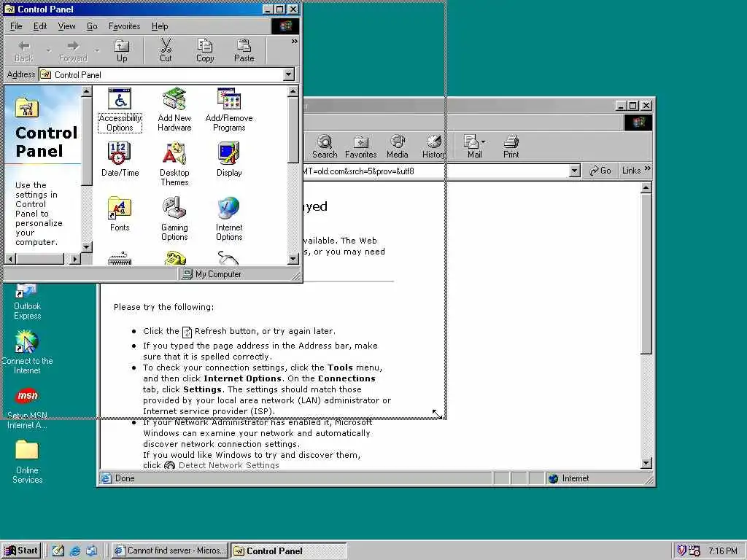This screenshot has width=747, height=560.
Task: Click the Go button in Internet Explorer
Action: click(600, 171)
